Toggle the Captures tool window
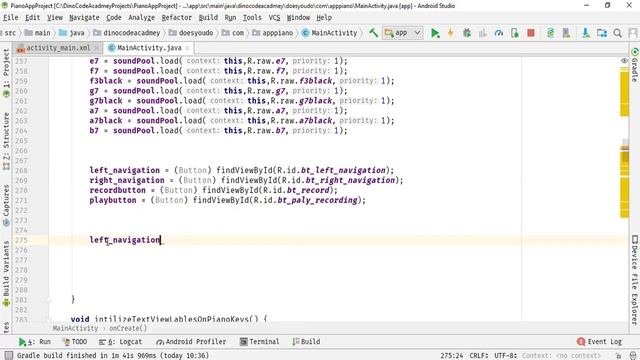 pyautogui.click(x=6, y=205)
